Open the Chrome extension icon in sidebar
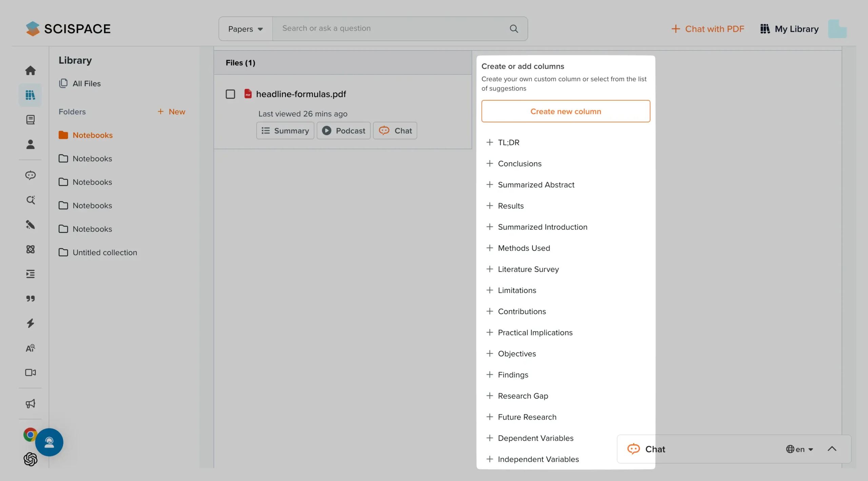This screenshot has width=868, height=481. point(30,434)
